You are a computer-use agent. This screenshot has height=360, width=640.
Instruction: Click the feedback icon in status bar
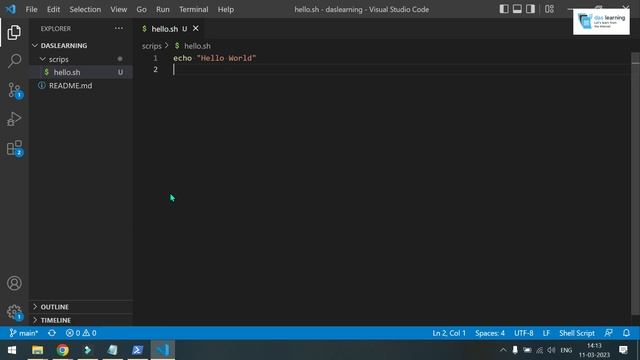(x=609, y=333)
